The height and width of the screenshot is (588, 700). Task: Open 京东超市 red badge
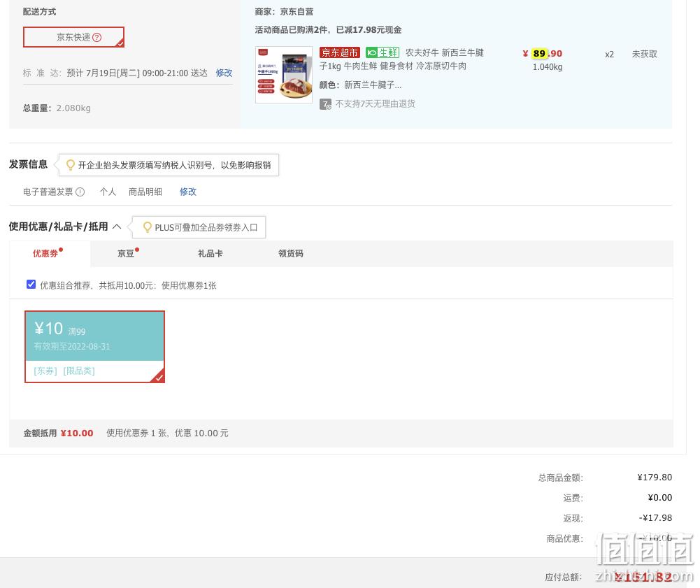pos(340,52)
